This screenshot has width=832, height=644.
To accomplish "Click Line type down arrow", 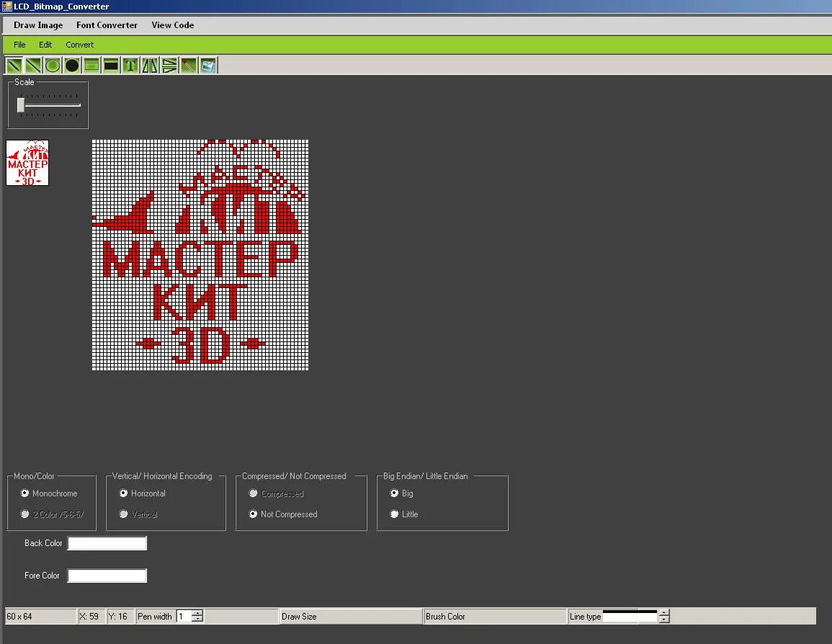I will point(663,619).
